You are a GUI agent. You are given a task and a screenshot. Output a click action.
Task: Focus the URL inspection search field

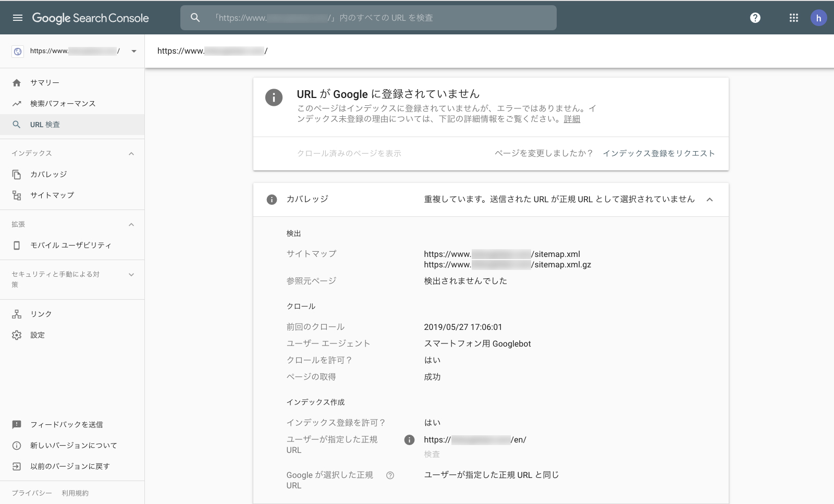point(369,18)
